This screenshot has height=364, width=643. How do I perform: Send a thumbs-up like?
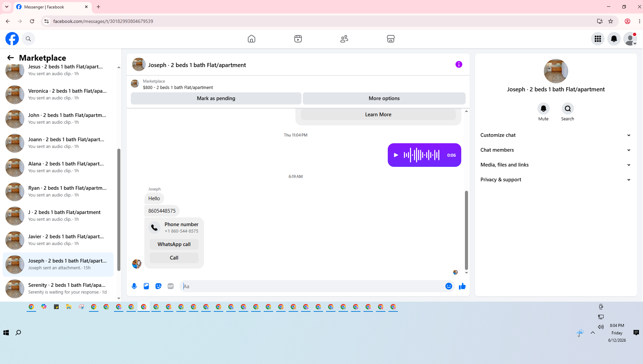(462, 286)
